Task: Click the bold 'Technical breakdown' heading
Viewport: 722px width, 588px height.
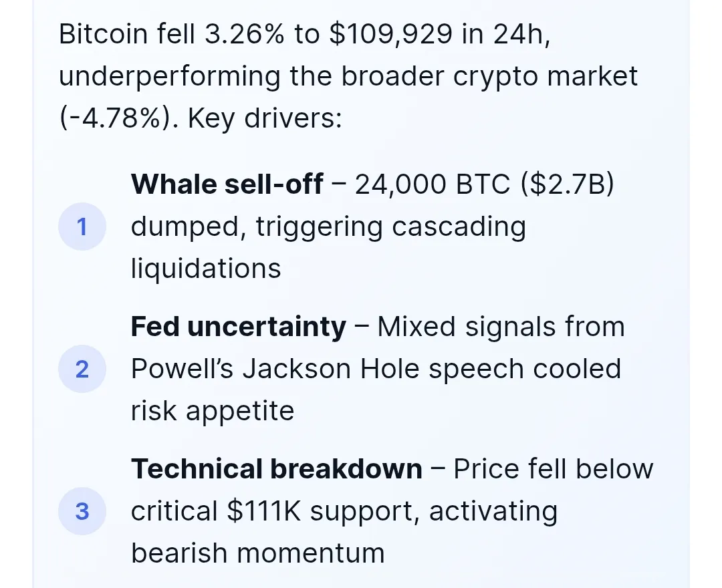Action: [x=277, y=469]
